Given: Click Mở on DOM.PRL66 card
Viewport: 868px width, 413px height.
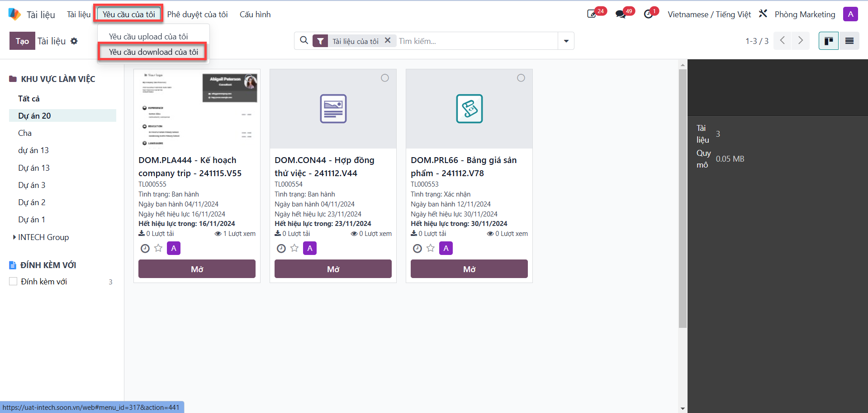Looking at the screenshot, I should tap(469, 269).
